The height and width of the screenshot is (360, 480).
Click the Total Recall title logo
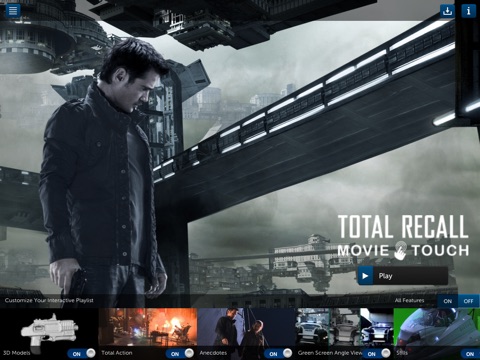[x=403, y=226]
